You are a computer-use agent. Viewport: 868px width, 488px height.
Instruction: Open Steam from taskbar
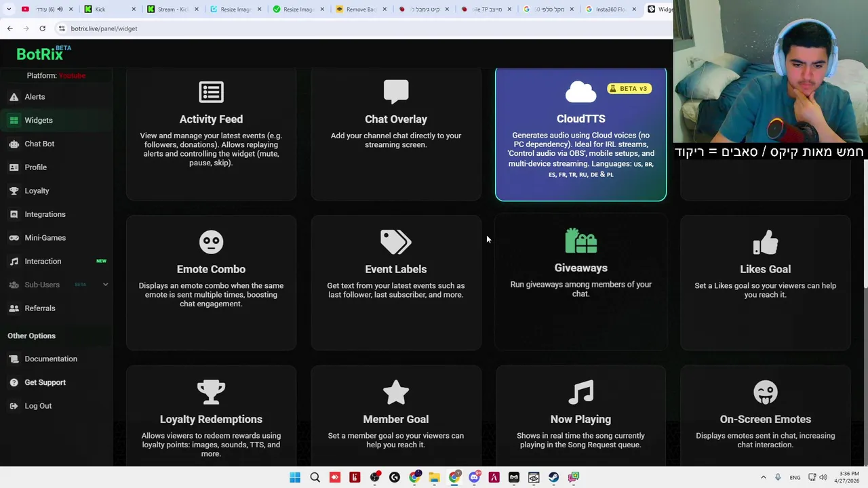553,477
